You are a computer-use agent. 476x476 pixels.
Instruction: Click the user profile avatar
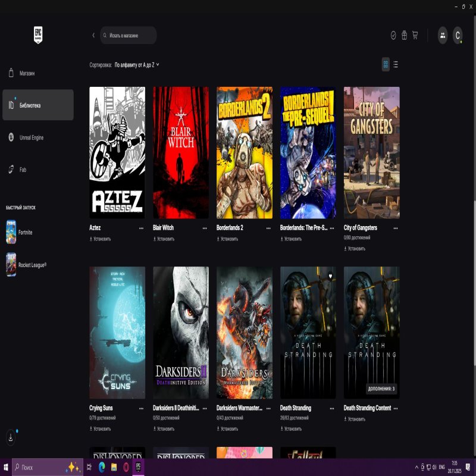tap(458, 35)
